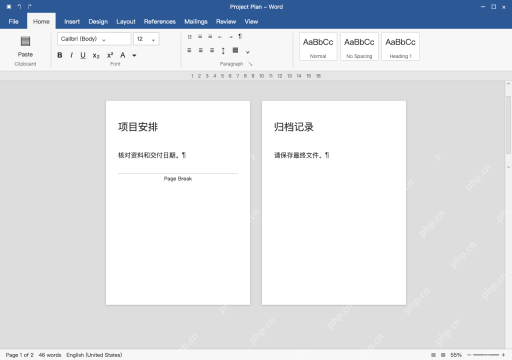Toggle Show/Hide paragraph marks (¶)
The width and height of the screenshot is (512, 360).
coord(240,36)
